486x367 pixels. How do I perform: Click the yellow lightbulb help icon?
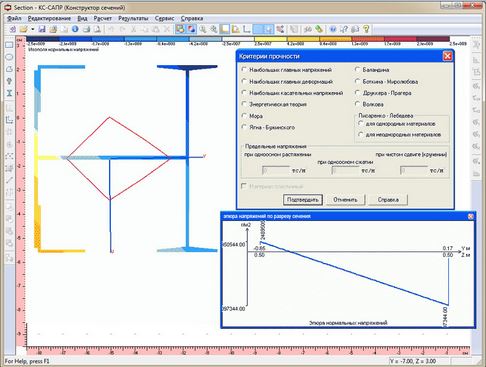tap(366, 29)
